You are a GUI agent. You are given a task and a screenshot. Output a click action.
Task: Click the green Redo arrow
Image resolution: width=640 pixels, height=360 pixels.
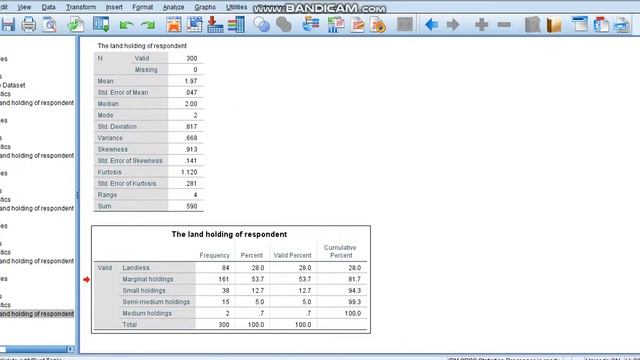(x=148, y=25)
